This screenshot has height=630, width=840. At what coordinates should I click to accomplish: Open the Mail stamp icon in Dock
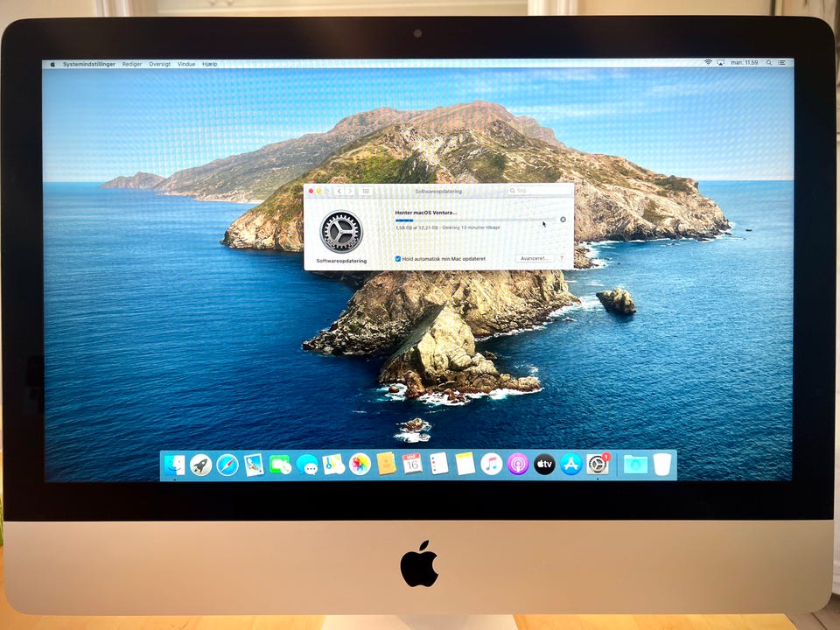click(x=254, y=465)
